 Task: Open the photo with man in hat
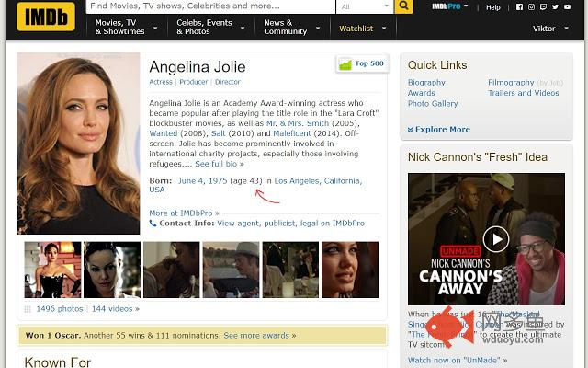[x=231, y=270]
